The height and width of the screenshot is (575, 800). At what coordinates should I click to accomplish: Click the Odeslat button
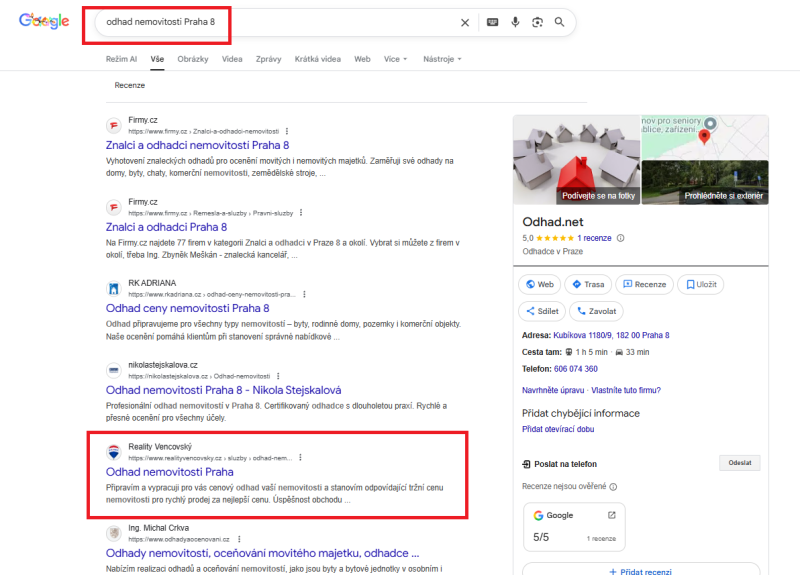[x=740, y=463]
